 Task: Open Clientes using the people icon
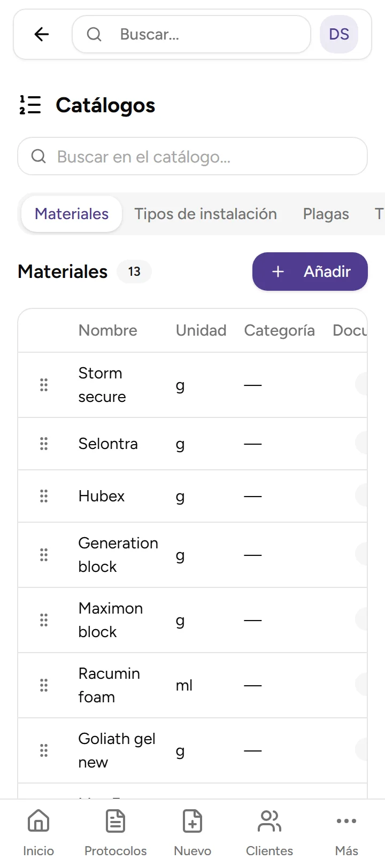(x=269, y=821)
